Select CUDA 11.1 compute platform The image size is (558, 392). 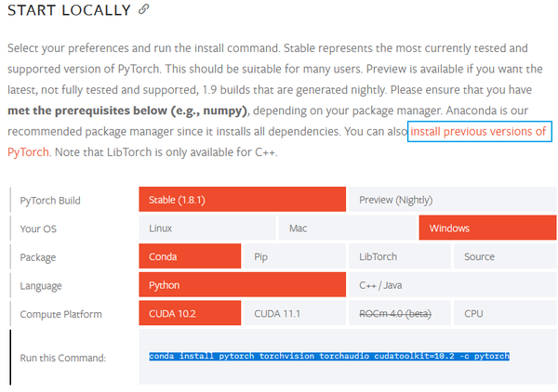click(295, 313)
